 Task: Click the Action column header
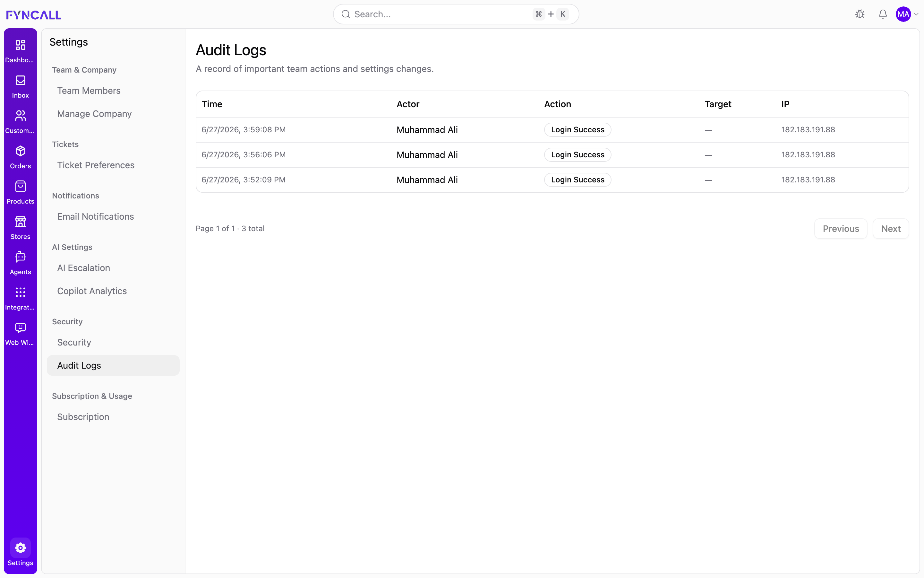click(558, 104)
